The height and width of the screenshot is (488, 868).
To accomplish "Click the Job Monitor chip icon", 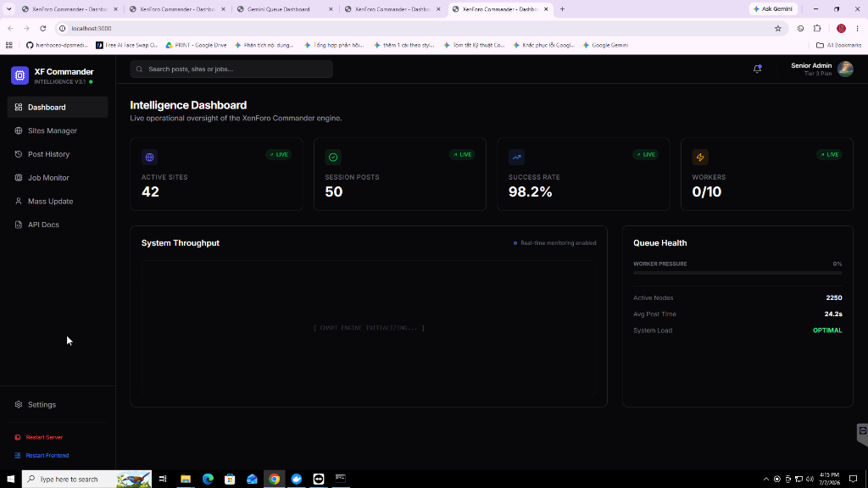I will tap(19, 178).
